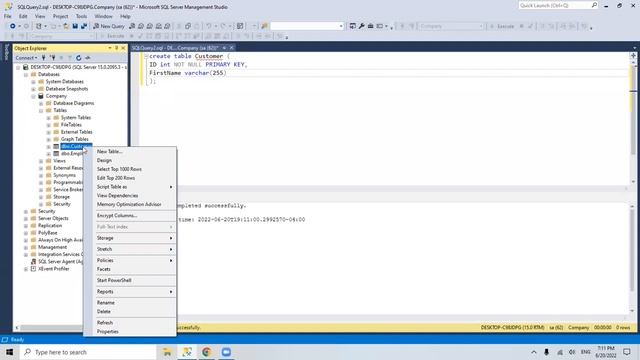Screen dimensions: 640x360
Task: Click the Disconnect icon in Object Explorer
Action: point(53,58)
